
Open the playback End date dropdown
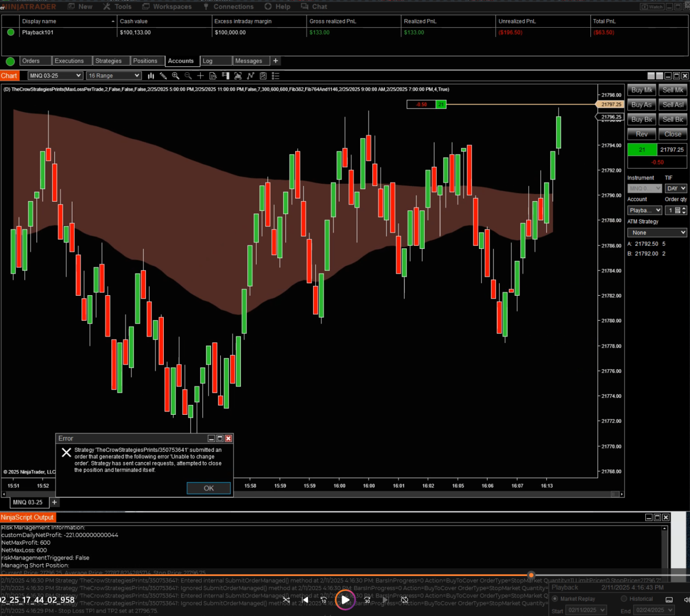coord(654,610)
